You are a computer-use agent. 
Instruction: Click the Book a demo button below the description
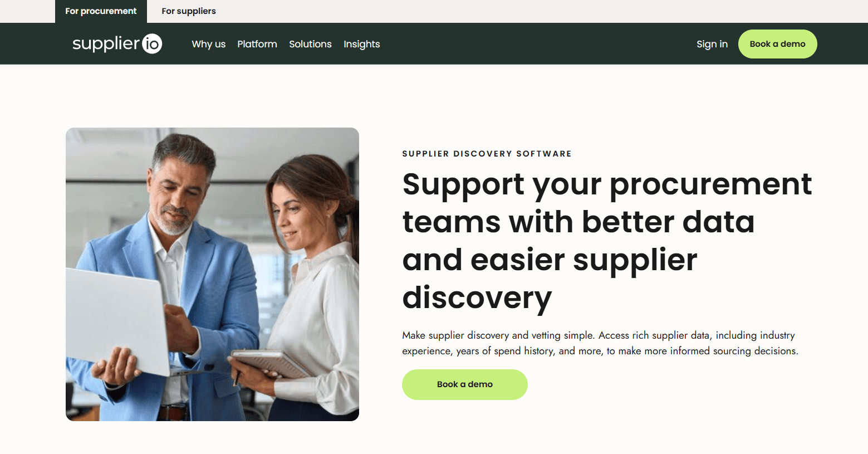465,384
